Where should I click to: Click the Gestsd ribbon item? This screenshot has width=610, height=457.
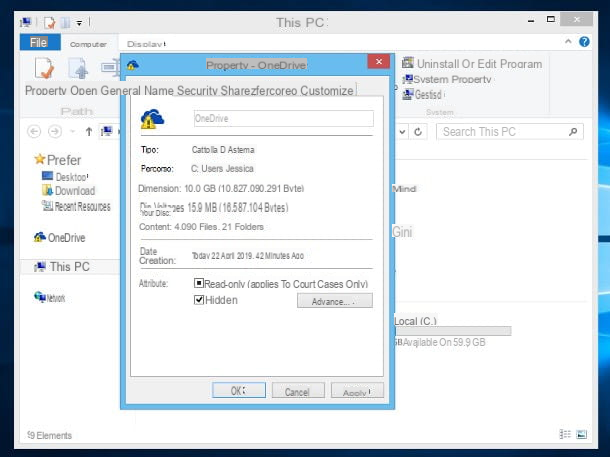point(423,95)
